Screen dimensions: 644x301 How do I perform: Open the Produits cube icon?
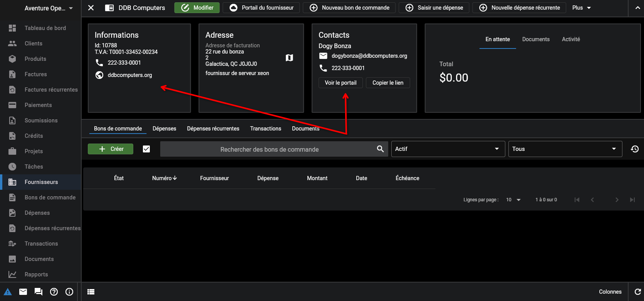pos(12,59)
